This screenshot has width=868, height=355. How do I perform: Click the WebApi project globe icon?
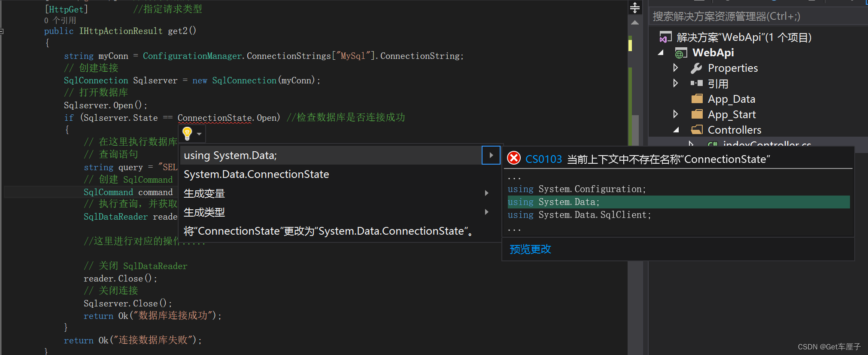point(681,53)
